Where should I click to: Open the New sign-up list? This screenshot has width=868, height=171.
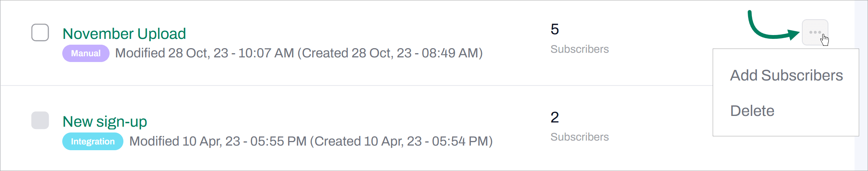tap(105, 122)
